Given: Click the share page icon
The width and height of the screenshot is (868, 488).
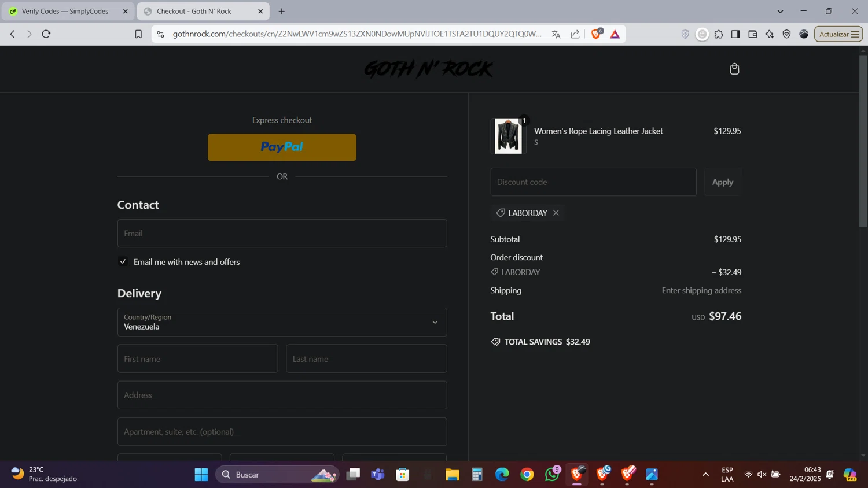Looking at the screenshot, I should (575, 34).
